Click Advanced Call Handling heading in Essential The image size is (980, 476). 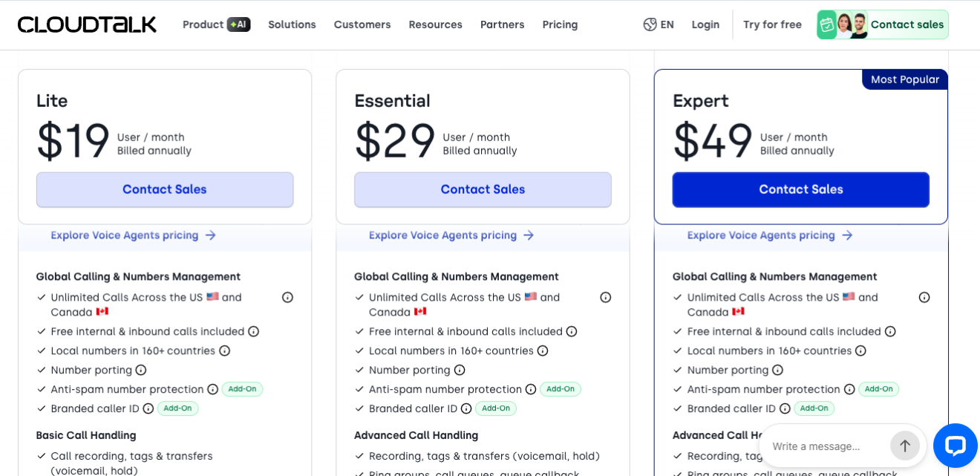point(416,436)
